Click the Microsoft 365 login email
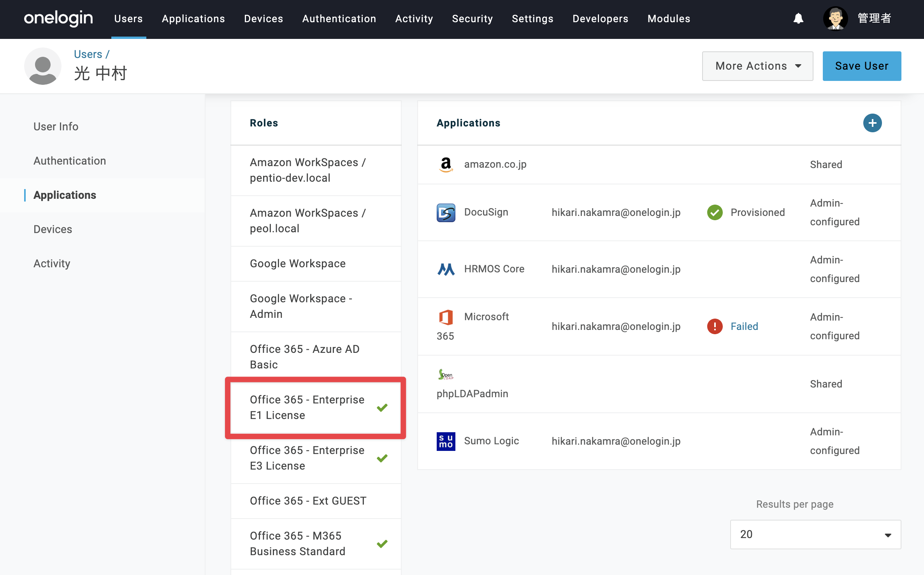Viewport: 924px width, 575px height. (616, 326)
